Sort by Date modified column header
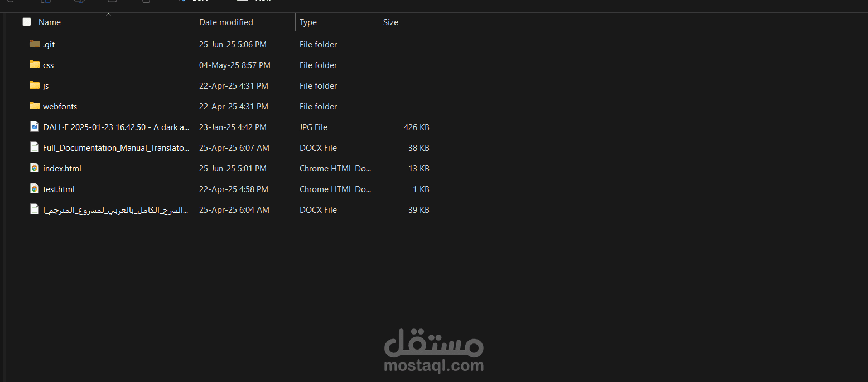Screen dimensions: 868x382 click(x=226, y=22)
